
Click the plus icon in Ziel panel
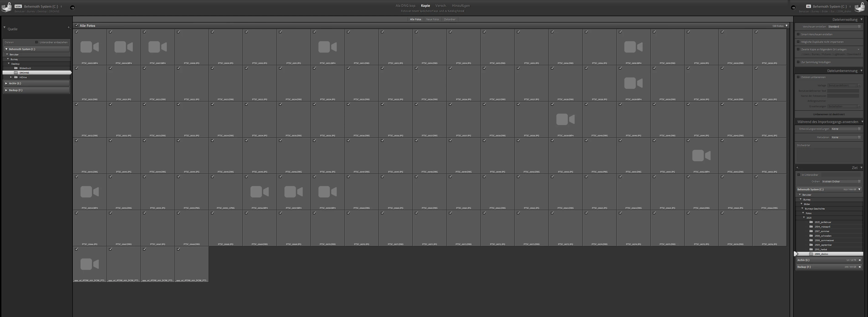(798, 168)
